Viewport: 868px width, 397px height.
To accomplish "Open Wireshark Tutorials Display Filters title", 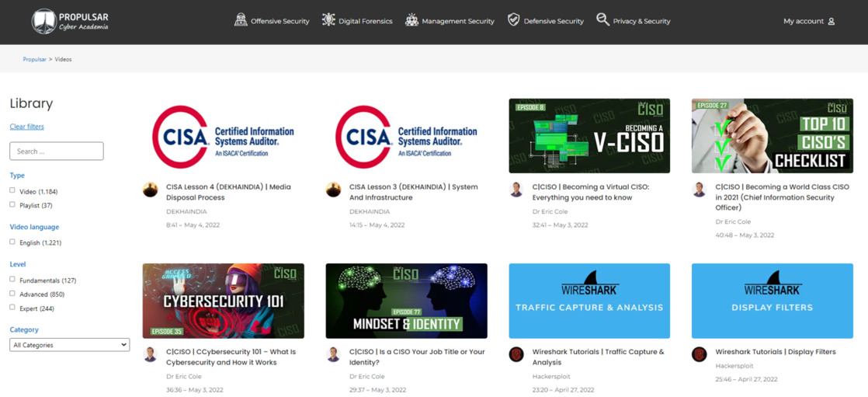I will pyautogui.click(x=776, y=352).
